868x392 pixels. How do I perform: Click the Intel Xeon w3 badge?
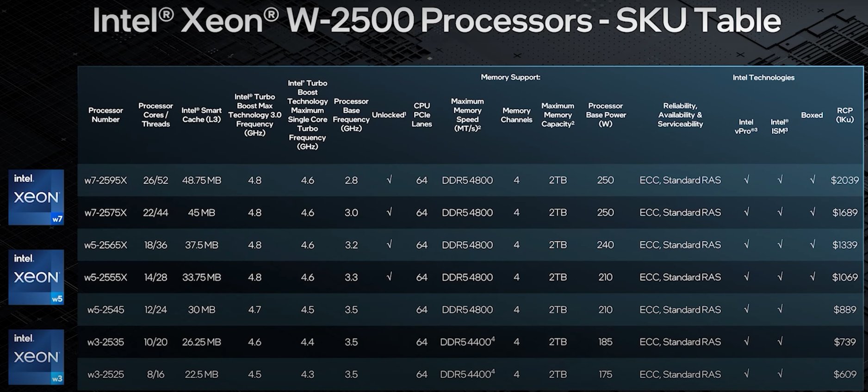tap(36, 357)
